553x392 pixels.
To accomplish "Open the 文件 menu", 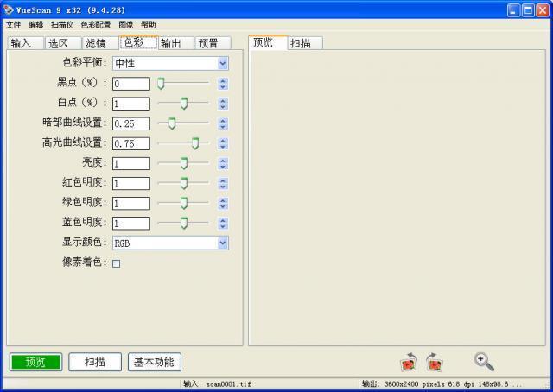I will tap(13, 25).
